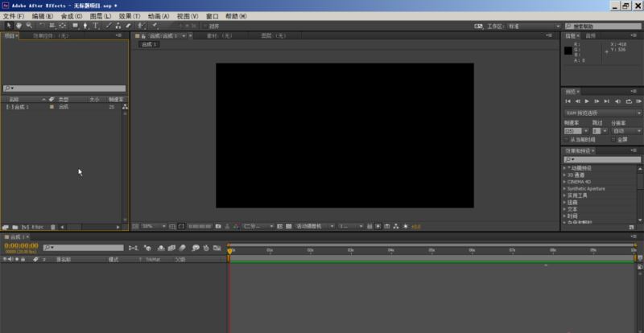This screenshot has height=333, width=644.
Task: Click the new folder icon in Project panel
Action: [14, 227]
